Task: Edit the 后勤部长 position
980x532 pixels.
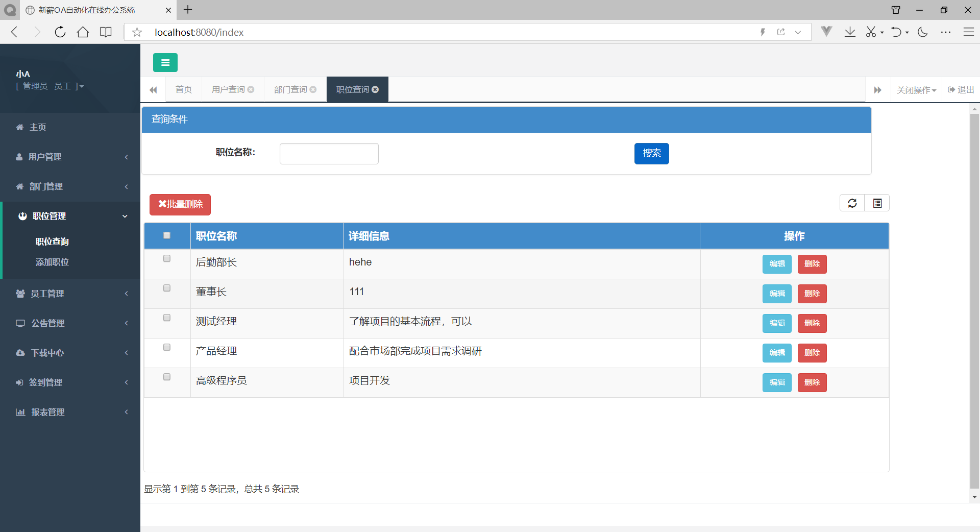Action: coord(777,264)
